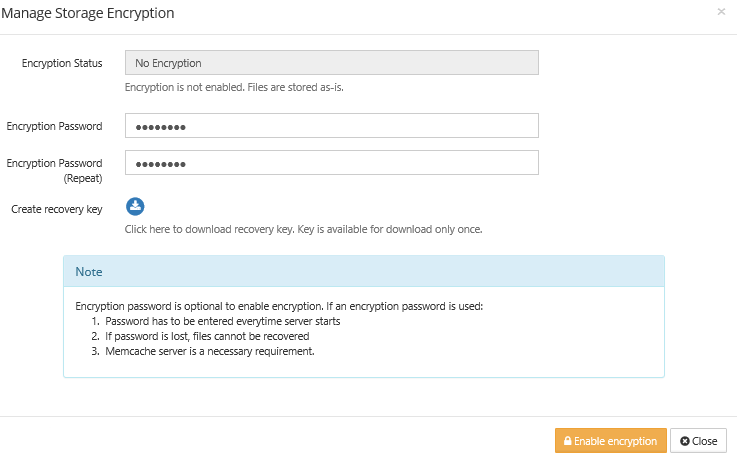The width and height of the screenshot is (737, 473).
Task: Click the Manage Storage Encryption title
Action: 88,13
